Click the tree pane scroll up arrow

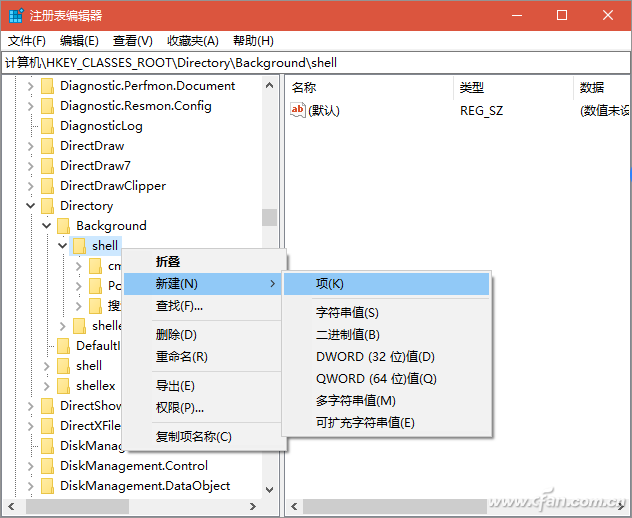point(270,85)
